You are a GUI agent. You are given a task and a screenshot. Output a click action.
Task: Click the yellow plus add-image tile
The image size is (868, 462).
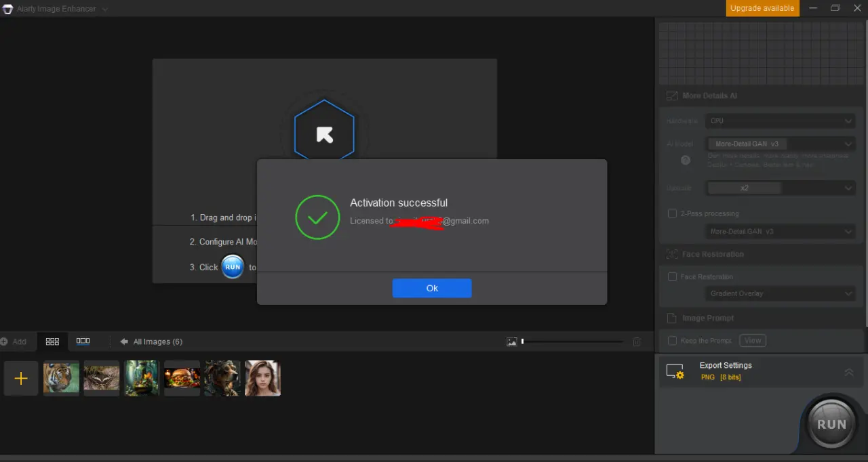(x=21, y=378)
